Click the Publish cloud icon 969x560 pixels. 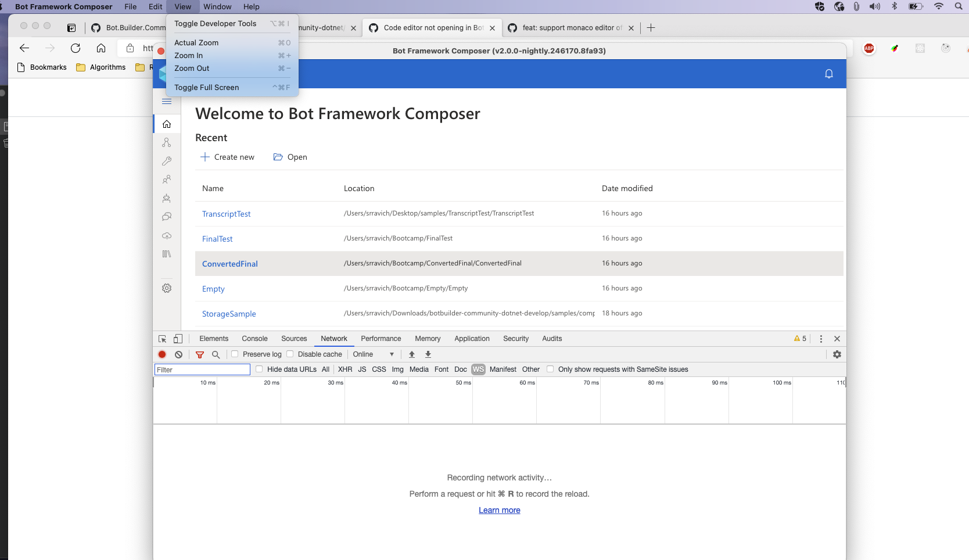pyautogui.click(x=167, y=236)
